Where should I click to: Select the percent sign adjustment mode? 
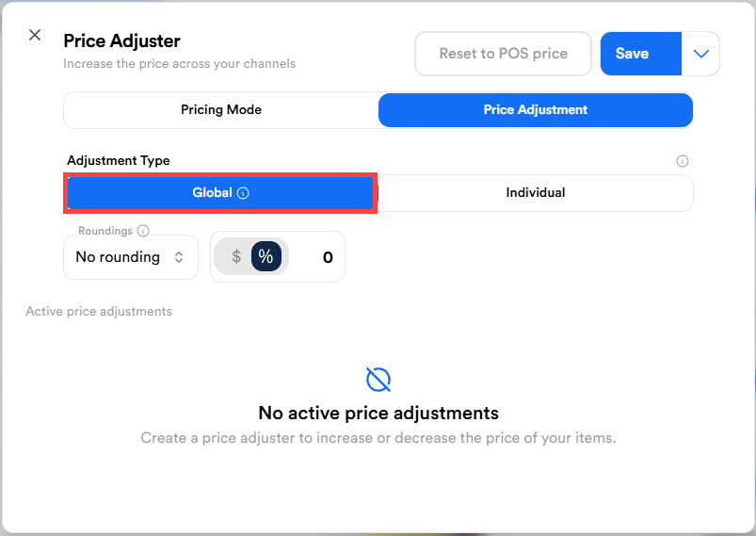click(265, 256)
